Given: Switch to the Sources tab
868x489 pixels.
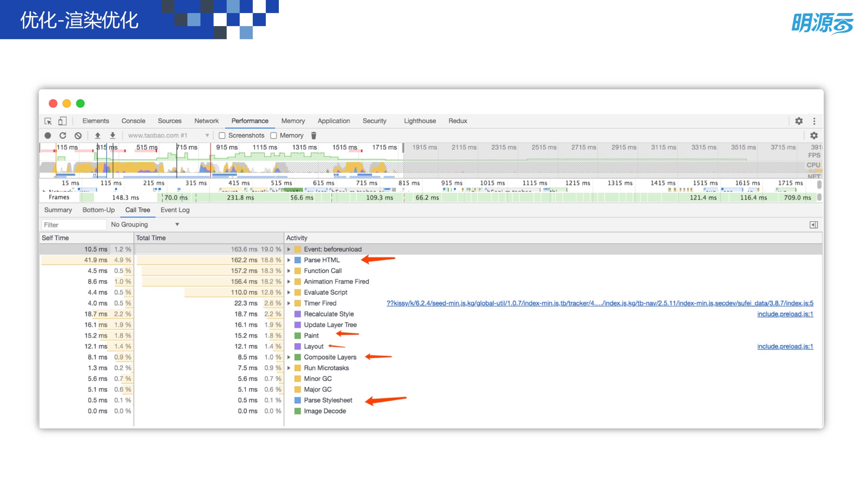Looking at the screenshot, I should click(x=170, y=121).
